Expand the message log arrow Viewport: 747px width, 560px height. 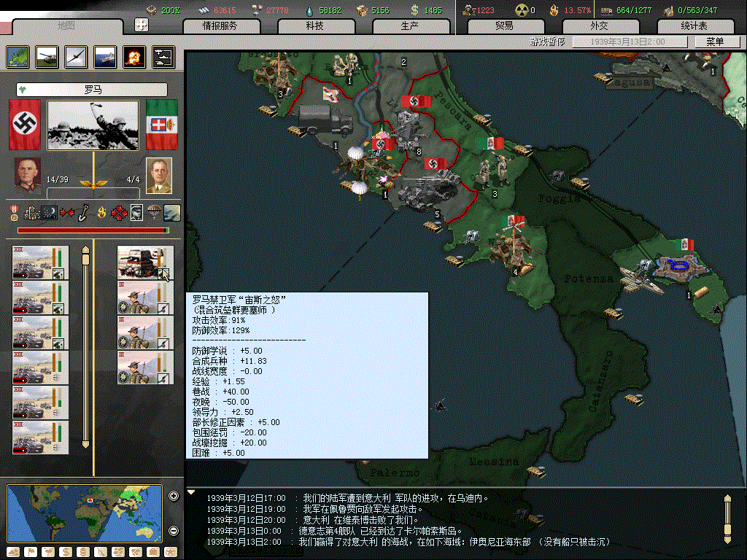click(x=192, y=492)
